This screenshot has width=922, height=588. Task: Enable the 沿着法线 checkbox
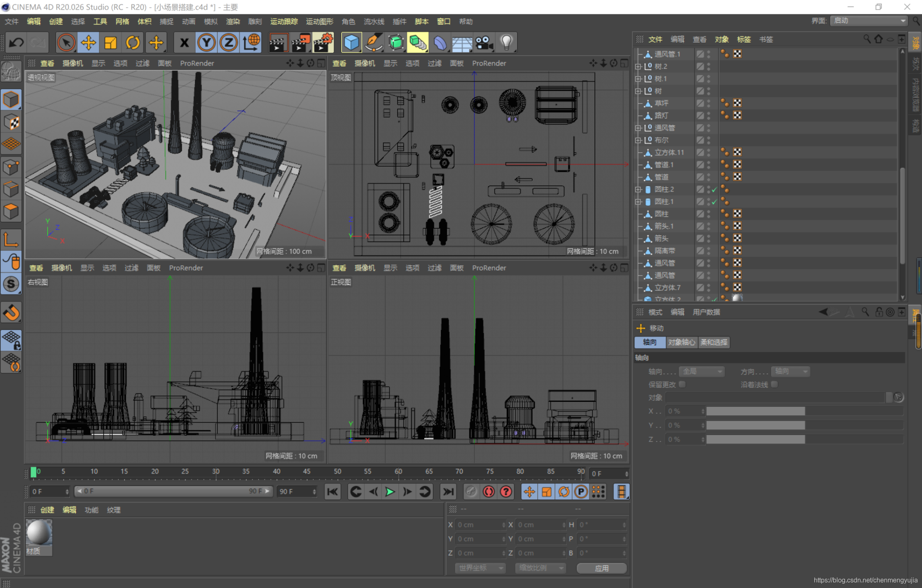(774, 384)
